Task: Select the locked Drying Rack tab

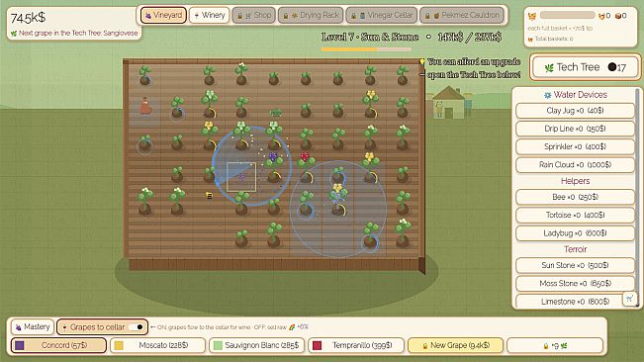Action: pyautogui.click(x=311, y=15)
